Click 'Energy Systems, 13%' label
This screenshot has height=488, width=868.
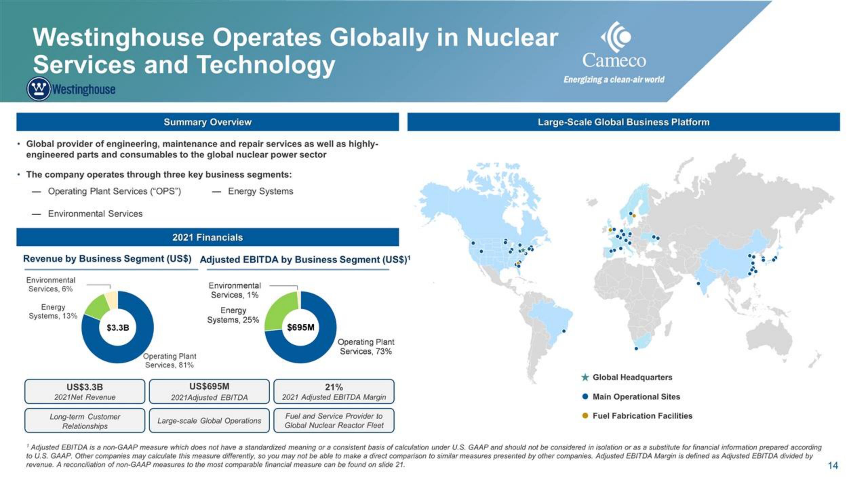click(x=53, y=311)
